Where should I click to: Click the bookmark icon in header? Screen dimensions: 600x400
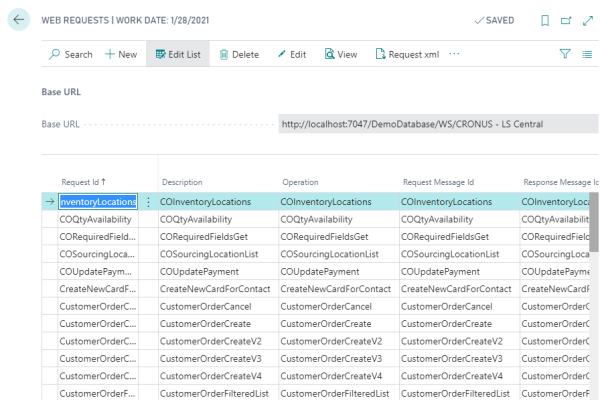tap(544, 20)
